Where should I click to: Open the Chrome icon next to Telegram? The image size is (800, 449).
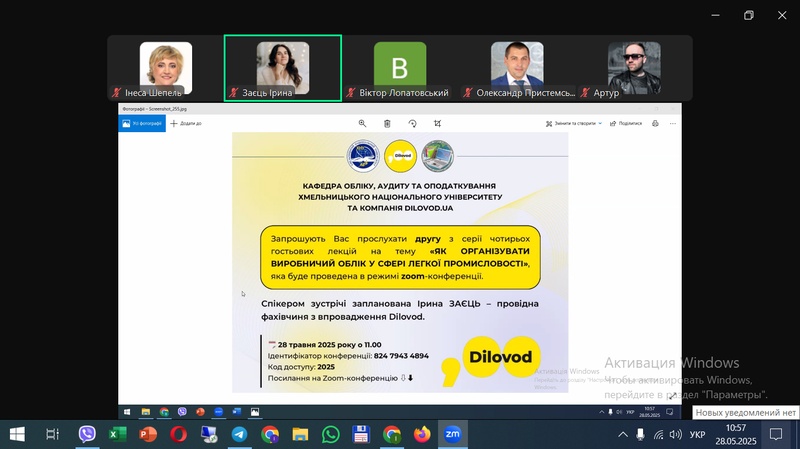pyautogui.click(x=270, y=434)
